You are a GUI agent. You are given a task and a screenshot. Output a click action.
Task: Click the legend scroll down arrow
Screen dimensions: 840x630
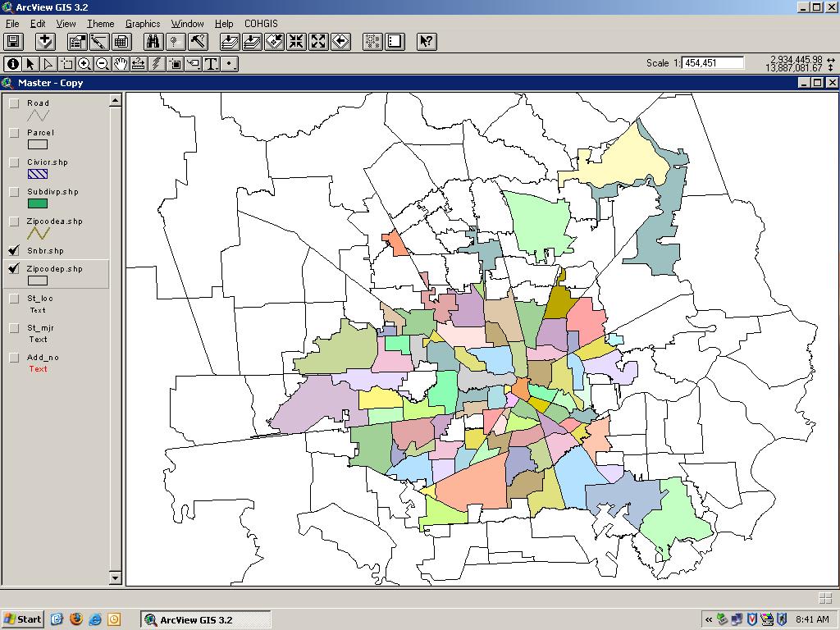click(x=115, y=577)
